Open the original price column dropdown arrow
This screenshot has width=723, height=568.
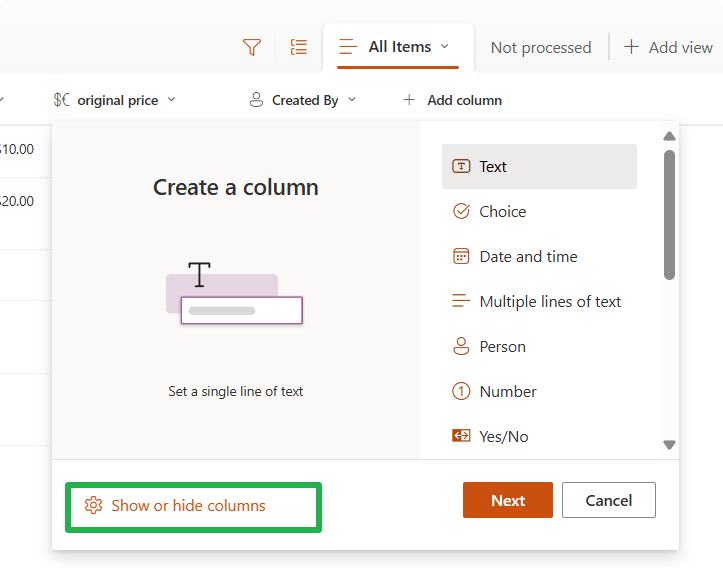coord(172,99)
